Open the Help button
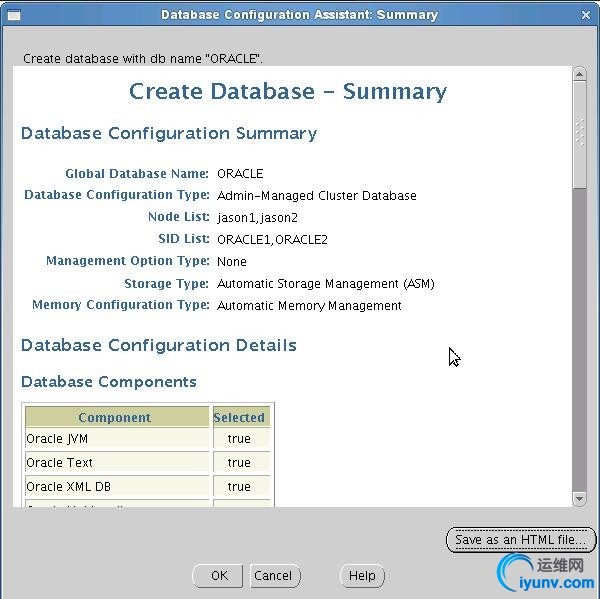600x599 pixels. 362,575
